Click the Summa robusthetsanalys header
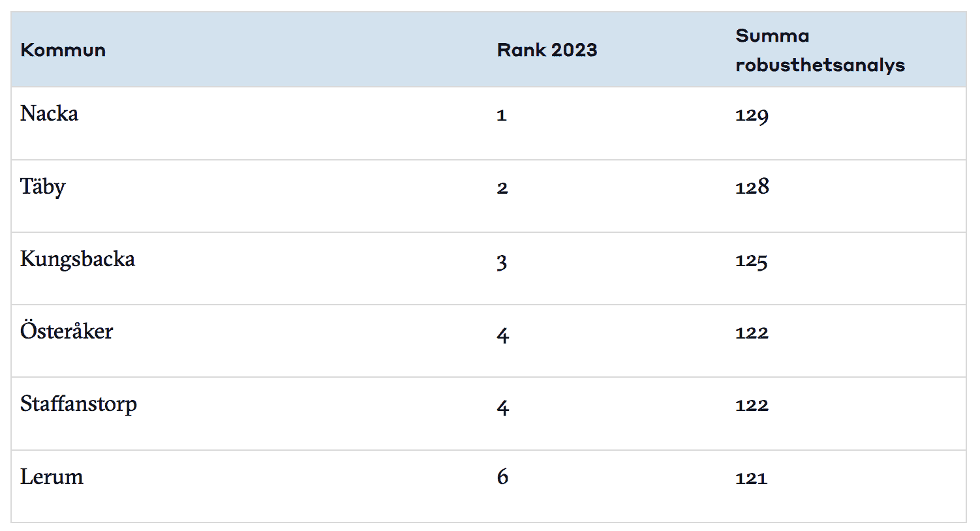Screen dimensions: 980x531 click(x=820, y=50)
